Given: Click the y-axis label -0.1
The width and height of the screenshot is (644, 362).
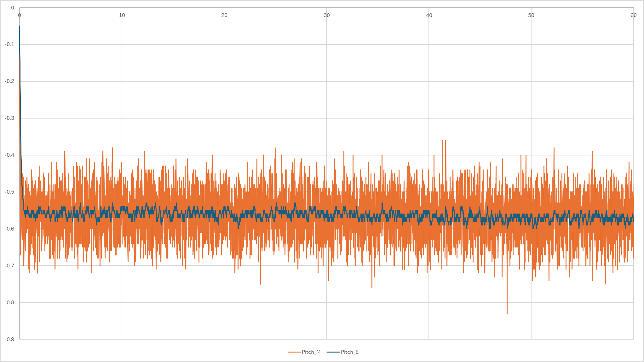Looking at the screenshot, I should coord(9,44).
